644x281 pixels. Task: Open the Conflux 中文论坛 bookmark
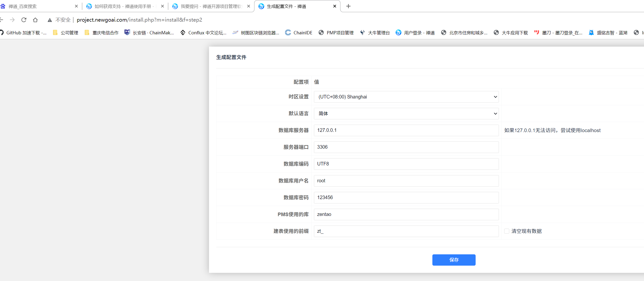point(203,33)
